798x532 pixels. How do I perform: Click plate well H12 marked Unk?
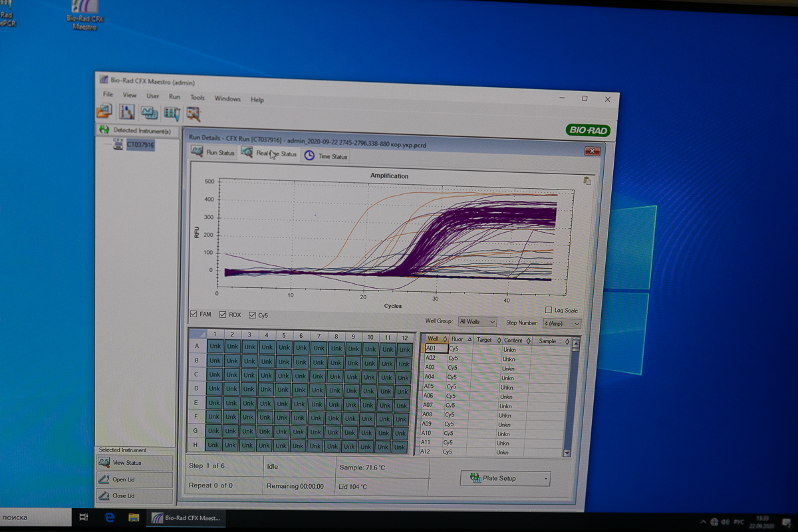[x=400, y=448]
